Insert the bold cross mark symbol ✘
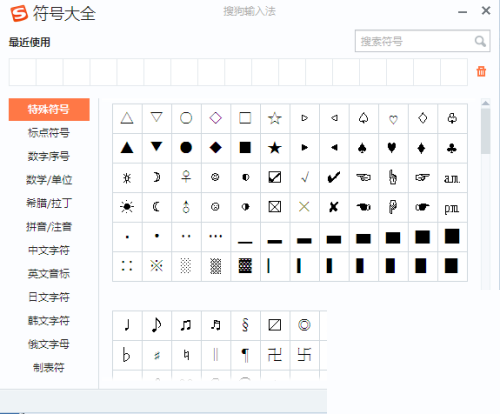This screenshot has width=500, height=414. tap(334, 207)
